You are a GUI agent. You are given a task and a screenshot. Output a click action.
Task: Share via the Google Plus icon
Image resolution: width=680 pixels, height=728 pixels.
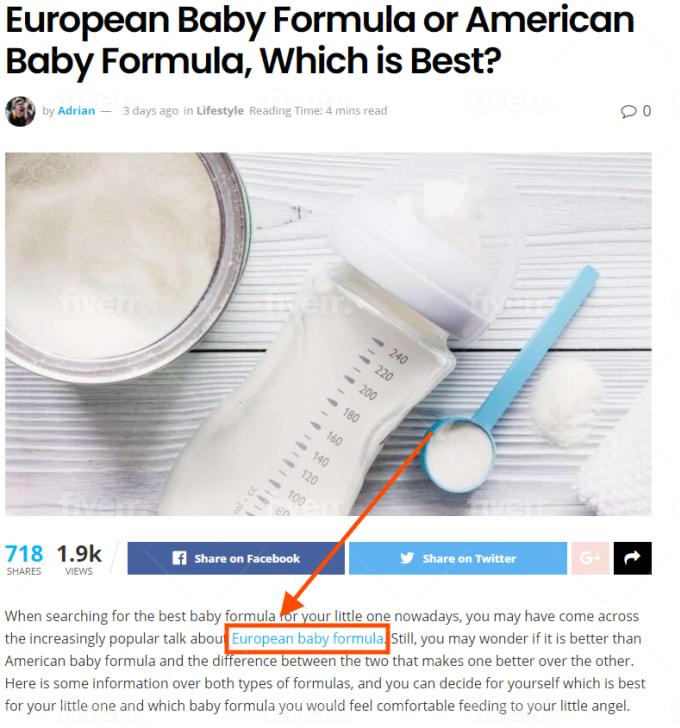[x=590, y=558]
